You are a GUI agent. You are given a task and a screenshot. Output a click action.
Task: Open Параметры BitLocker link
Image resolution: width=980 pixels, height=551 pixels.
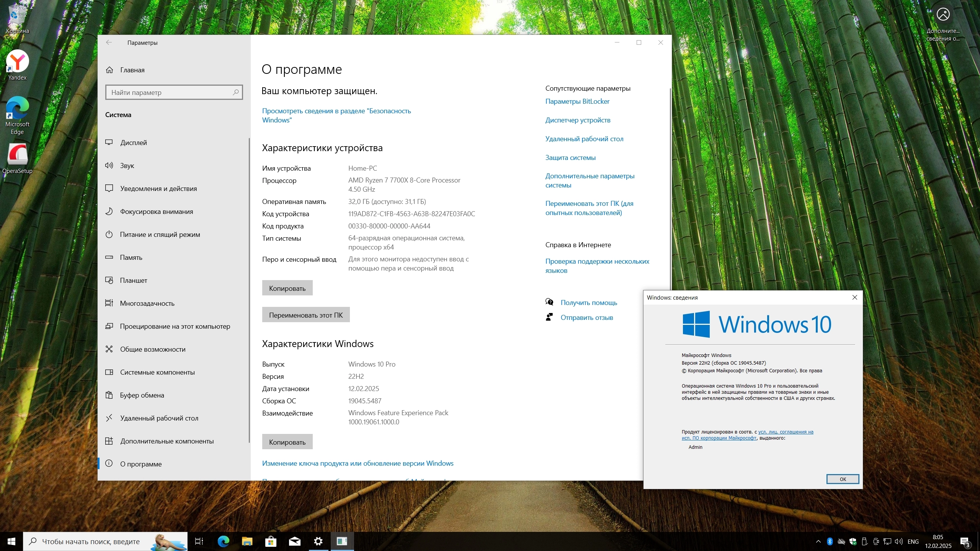pyautogui.click(x=577, y=101)
